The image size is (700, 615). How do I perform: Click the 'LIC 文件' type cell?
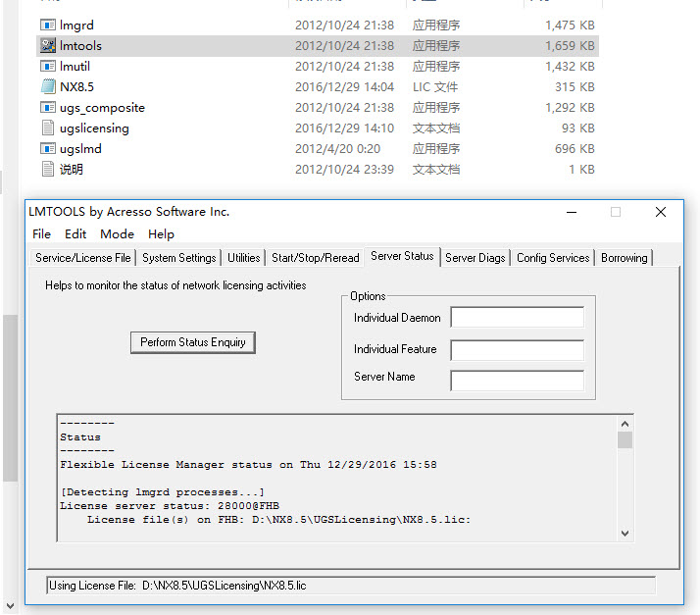click(435, 86)
